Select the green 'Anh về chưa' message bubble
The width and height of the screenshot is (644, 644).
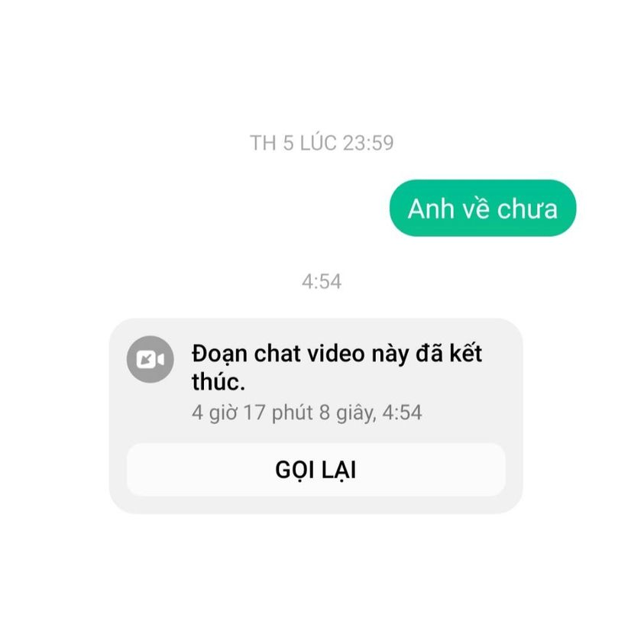483,209
